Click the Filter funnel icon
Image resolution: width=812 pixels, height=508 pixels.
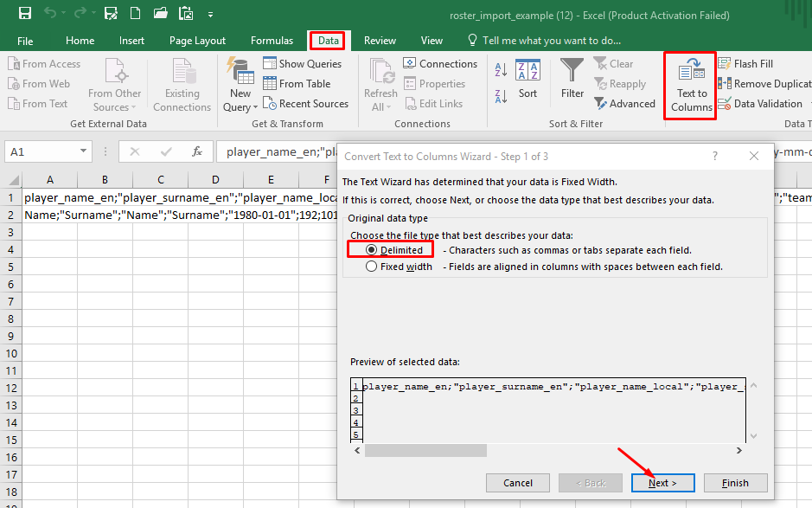572,70
